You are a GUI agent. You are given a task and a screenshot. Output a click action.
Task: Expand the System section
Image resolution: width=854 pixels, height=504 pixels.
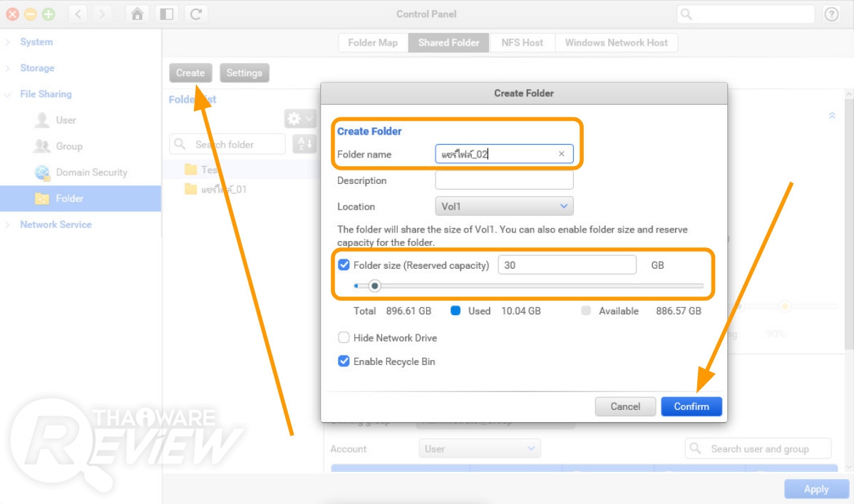coord(8,42)
